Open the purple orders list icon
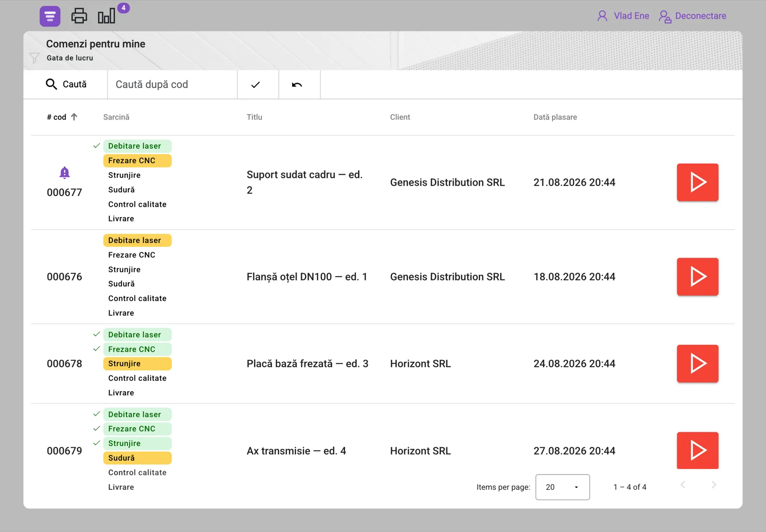Screen dimensions: 766x532 tap(50, 16)
